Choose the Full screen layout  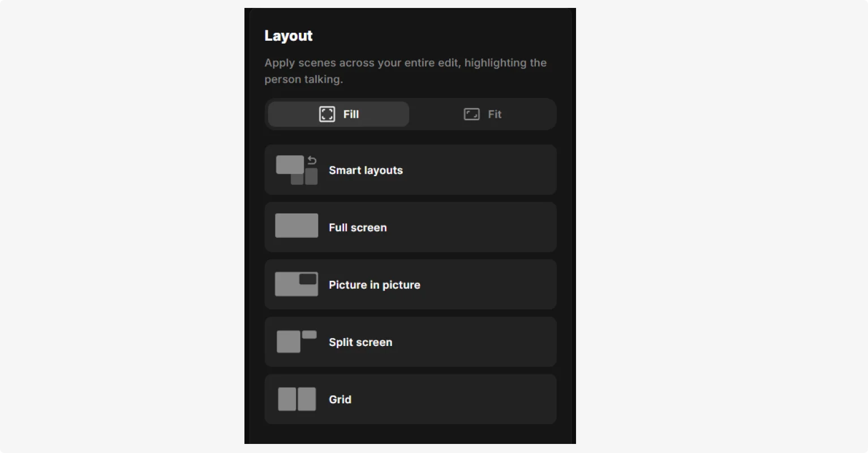coord(410,227)
